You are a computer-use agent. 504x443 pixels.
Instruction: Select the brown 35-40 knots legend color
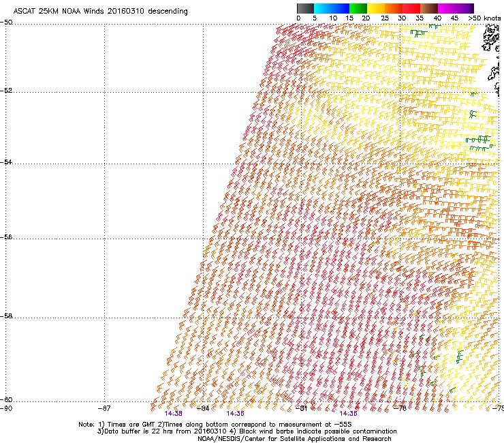(429, 8)
